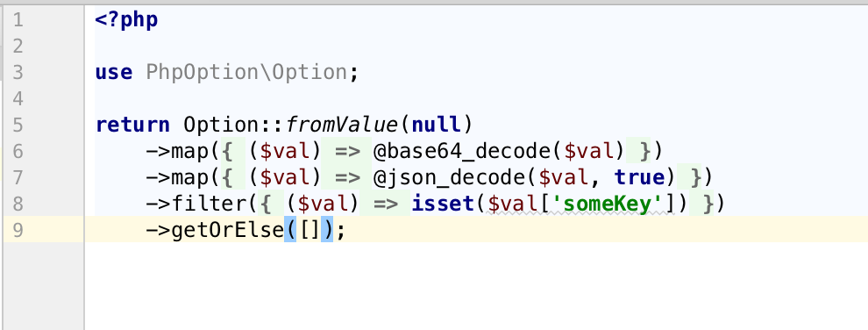Image resolution: width=868 pixels, height=330 pixels.
Task: Click line number 5 in the gutter
Action: 18,124
